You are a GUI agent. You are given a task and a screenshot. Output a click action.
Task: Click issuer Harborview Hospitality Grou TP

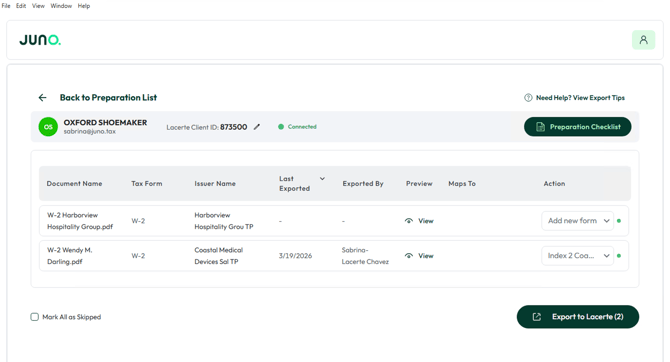point(224,221)
